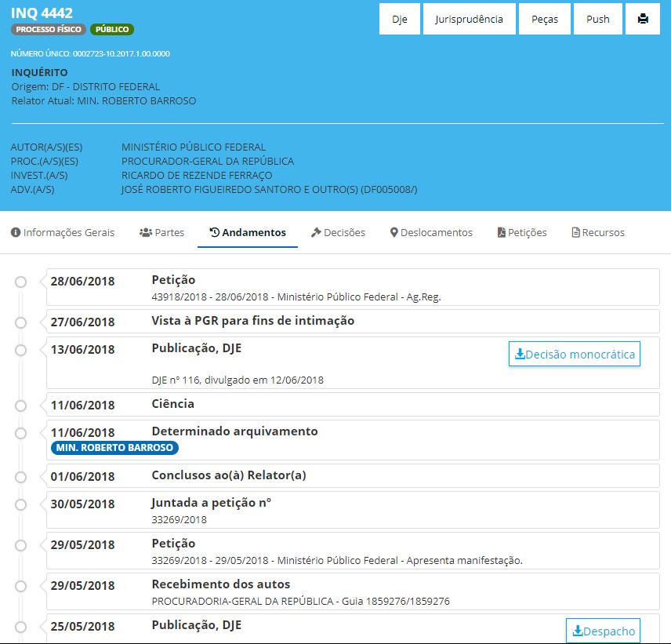Click 'PROCURADOR-GERAL DA REPÚBLICA' party name
This screenshot has height=644, width=671.
[x=208, y=161]
